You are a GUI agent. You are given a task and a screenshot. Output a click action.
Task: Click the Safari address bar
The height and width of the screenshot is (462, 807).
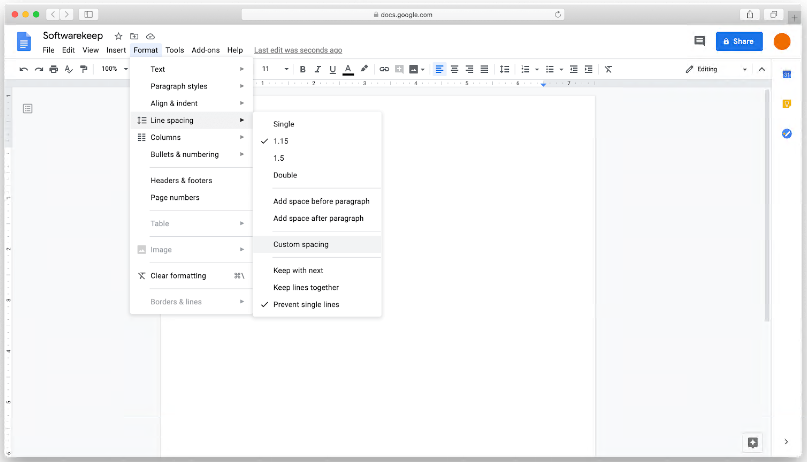pos(403,14)
